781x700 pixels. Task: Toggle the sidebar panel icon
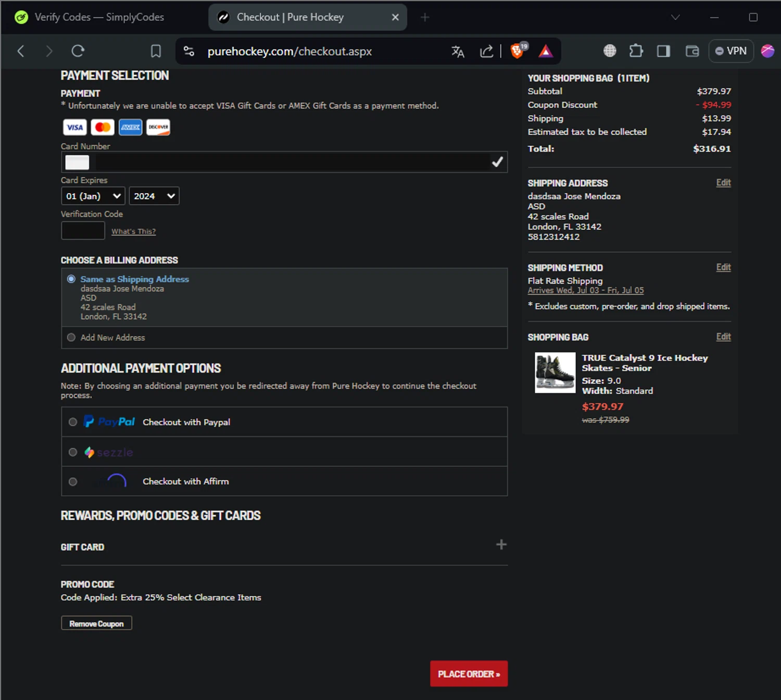663,51
